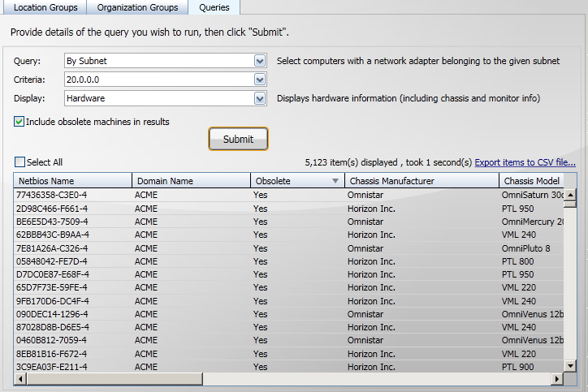Select the Queries tab
Viewport: 588px width, 392px height.
[x=214, y=8]
